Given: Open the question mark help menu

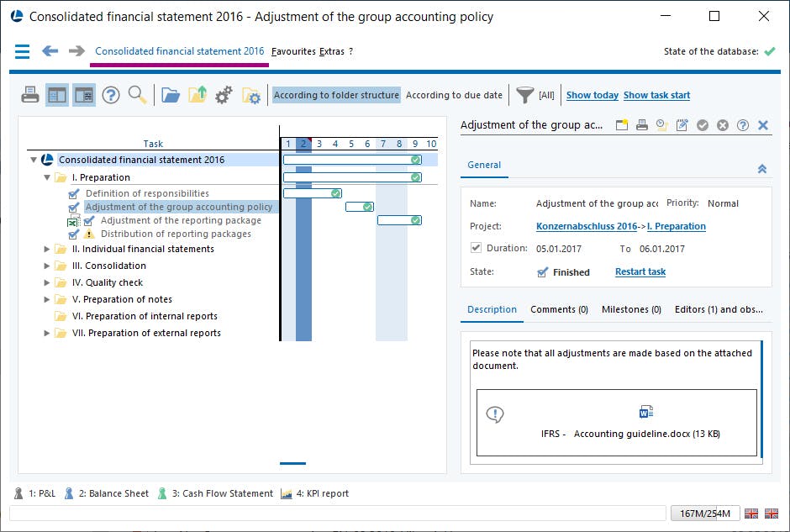Looking at the screenshot, I should click(x=350, y=51).
